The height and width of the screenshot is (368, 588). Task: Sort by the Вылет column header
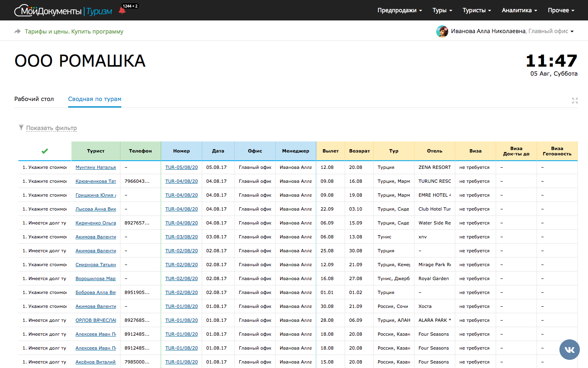tap(330, 151)
